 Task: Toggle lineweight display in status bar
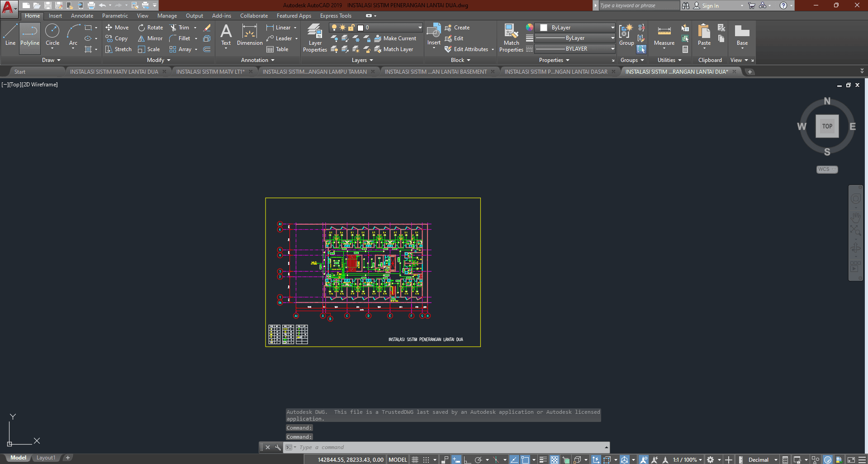543,459
